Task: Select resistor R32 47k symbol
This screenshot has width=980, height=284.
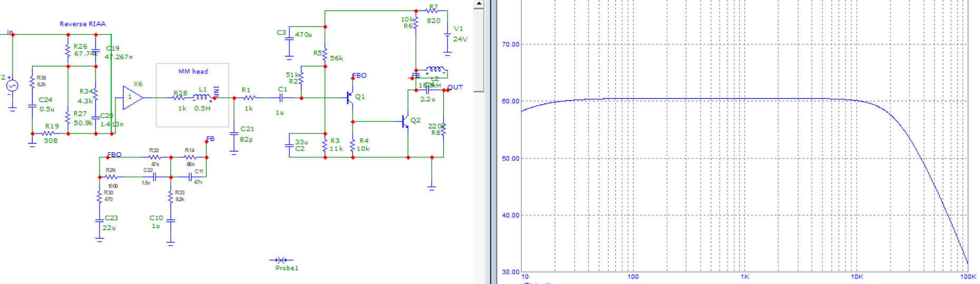Action: point(154,157)
